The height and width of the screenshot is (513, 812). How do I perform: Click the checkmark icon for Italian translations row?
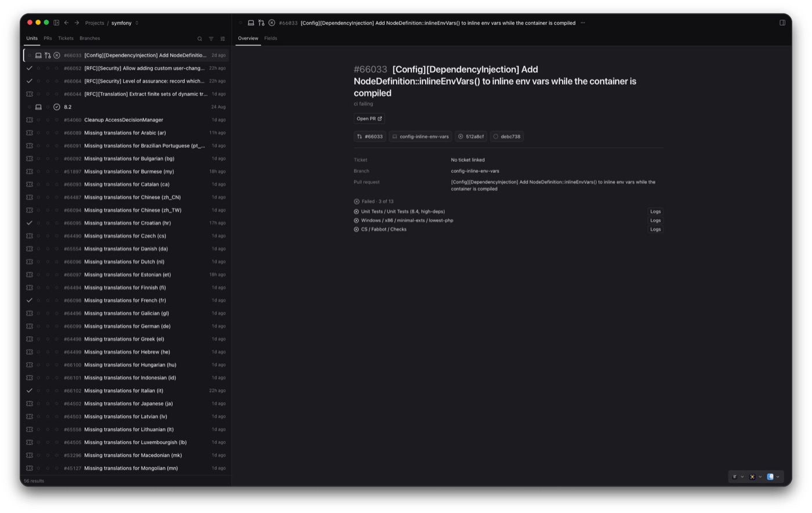click(30, 391)
